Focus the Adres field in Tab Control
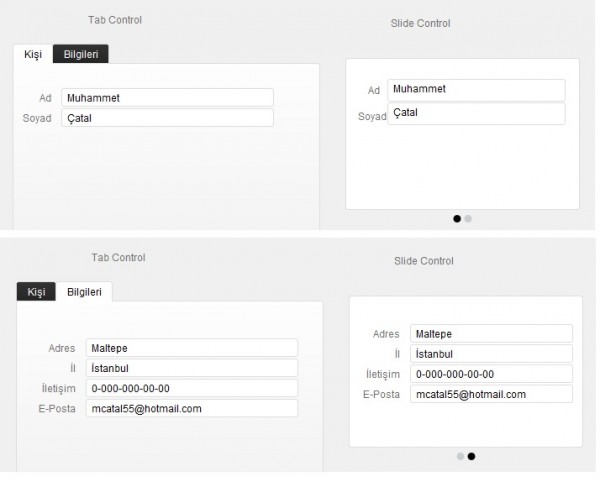600x482 pixels. (x=192, y=348)
